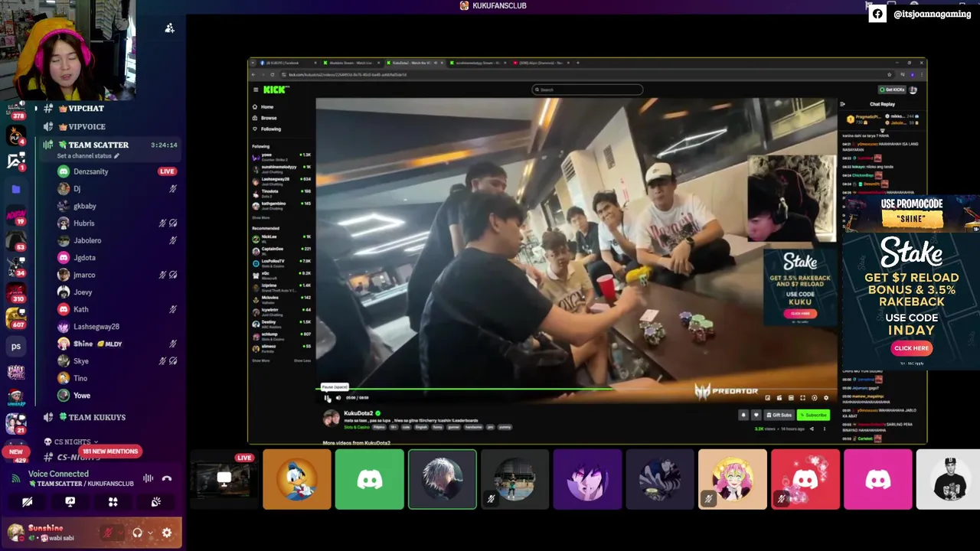Click the Kick search field

click(587, 90)
